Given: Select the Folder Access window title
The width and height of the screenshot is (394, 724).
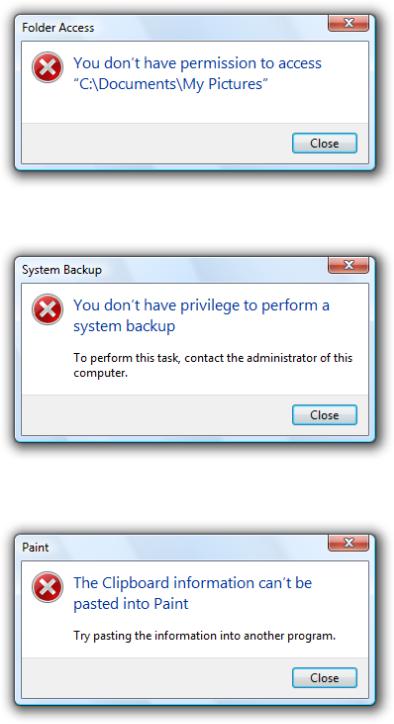Looking at the screenshot, I should (x=58, y=28).
